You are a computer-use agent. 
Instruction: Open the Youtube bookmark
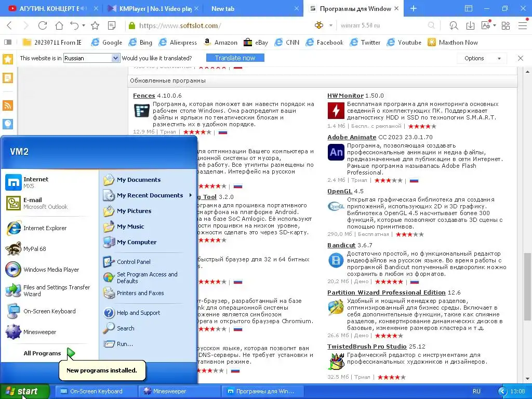coord(404,43)
